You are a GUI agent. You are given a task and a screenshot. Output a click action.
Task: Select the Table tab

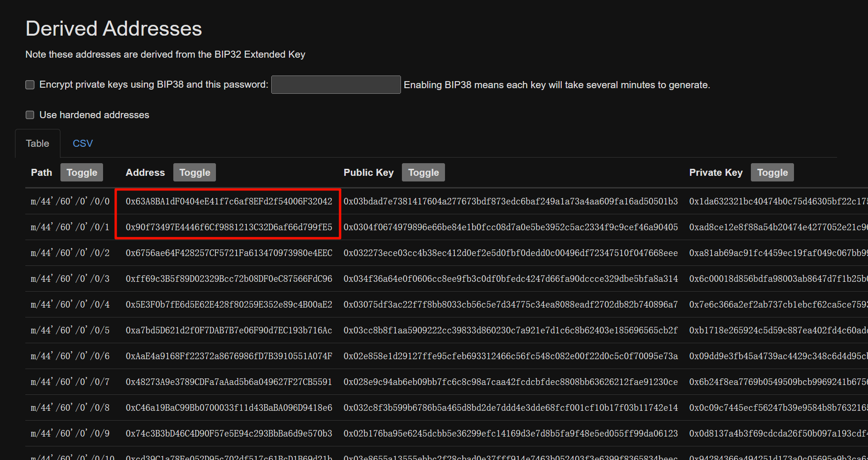pos(37,143)
